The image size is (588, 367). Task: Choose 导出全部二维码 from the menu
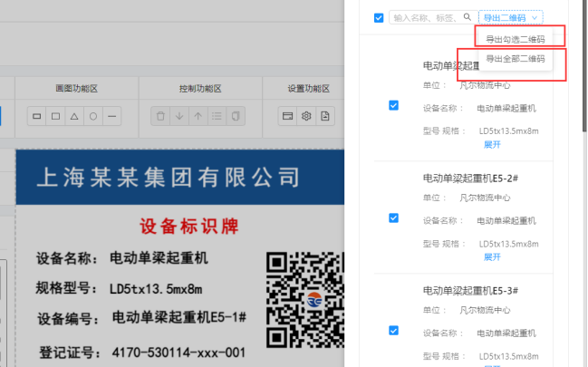coord(516,59)
